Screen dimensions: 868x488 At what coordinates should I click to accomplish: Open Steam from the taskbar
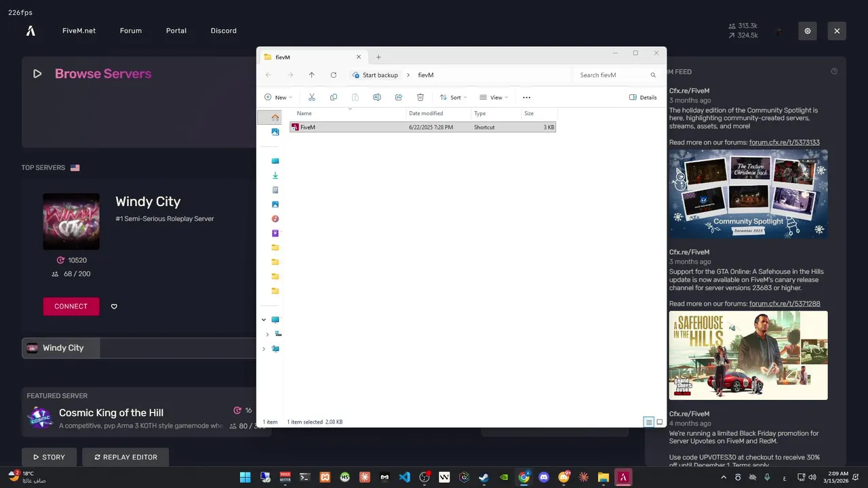pyautogui.click(x=484, y=477)
